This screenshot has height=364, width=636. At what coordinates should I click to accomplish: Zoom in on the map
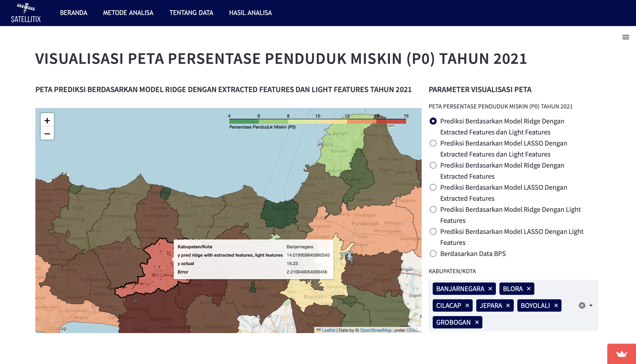pos(47,121)
